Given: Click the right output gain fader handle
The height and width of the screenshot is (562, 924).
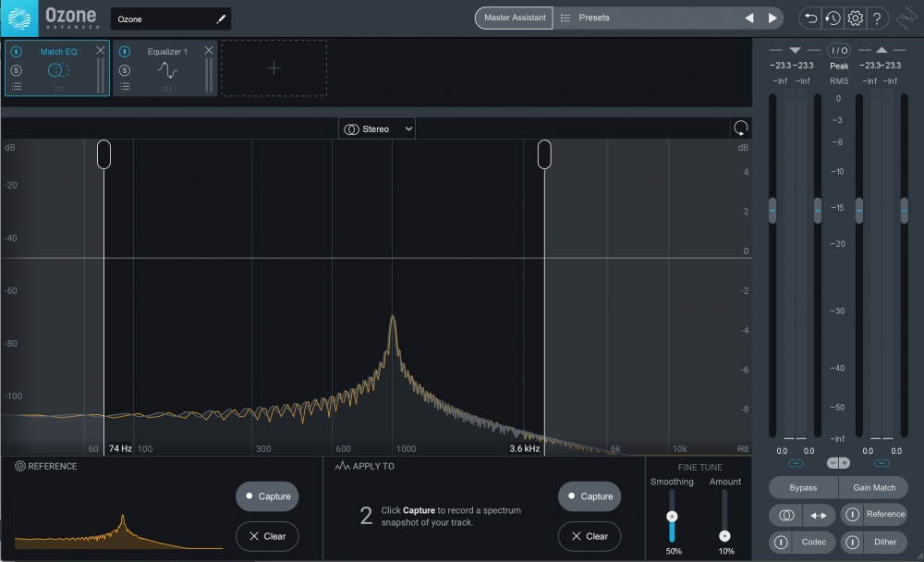Looking at the screenshot, I should (904, 211).
